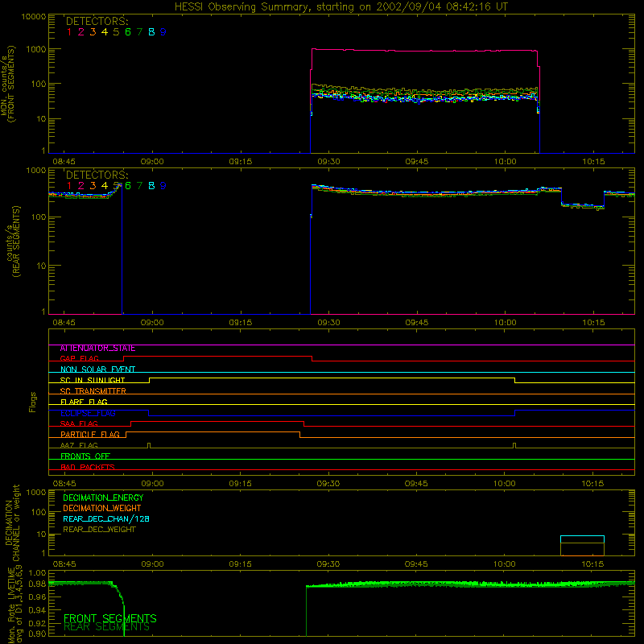Click the REAR_DEC_WEIGHT legend entry

(99, 530)
